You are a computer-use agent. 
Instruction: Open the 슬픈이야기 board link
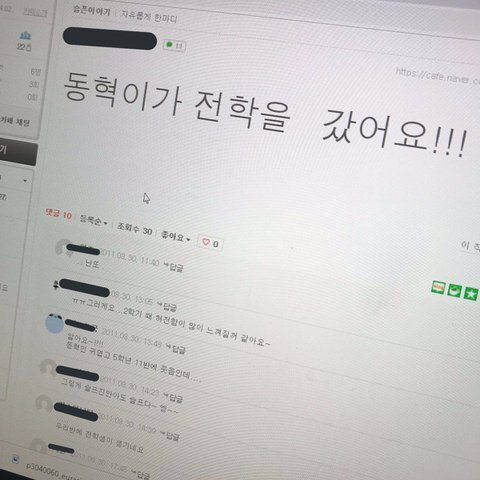91,10
